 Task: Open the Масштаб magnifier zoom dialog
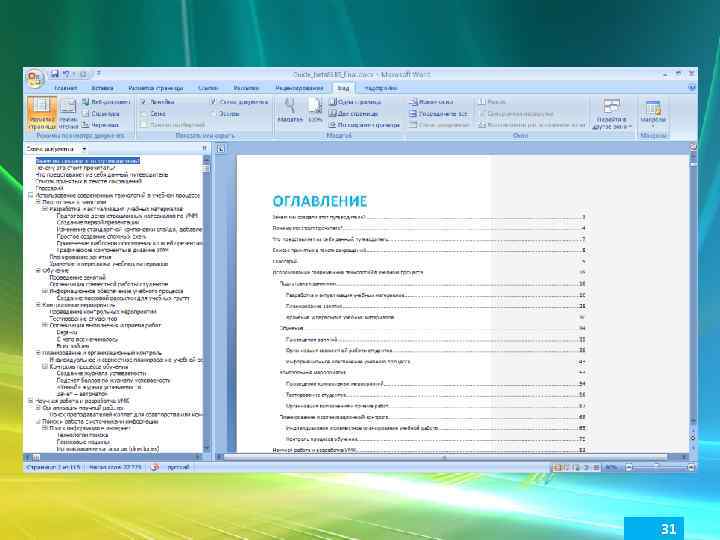pyautogui.click(x=290, y=111)
